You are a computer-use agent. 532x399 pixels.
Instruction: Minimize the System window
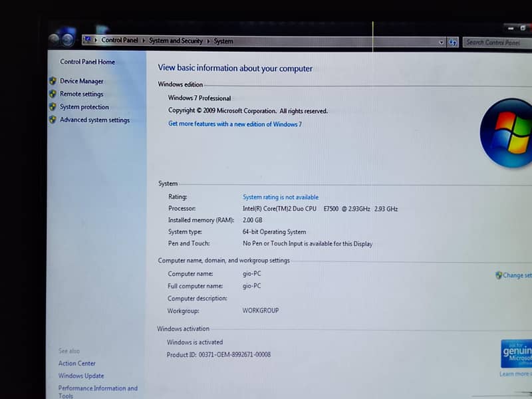click(x=511, y=29)
